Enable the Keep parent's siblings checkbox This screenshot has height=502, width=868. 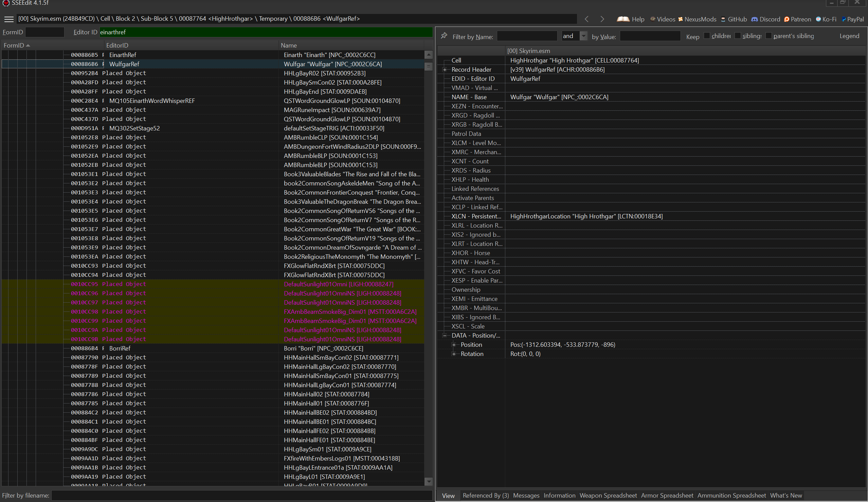[768, 35]
